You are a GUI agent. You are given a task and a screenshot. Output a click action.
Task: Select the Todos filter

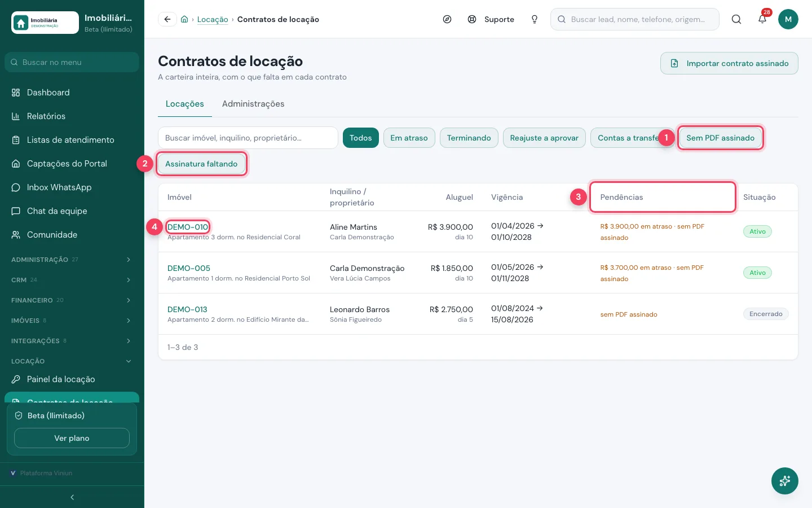361,138
